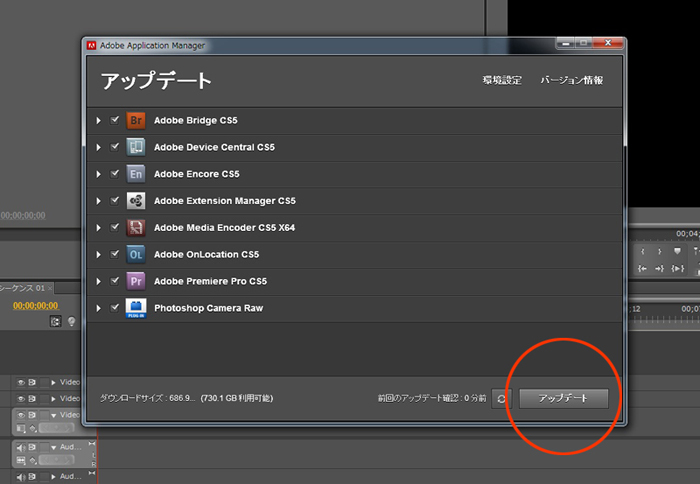Click the アップデート dialog heading
Image resolution: width=700 pixels, height=484 pixels.
click(156, 81)
